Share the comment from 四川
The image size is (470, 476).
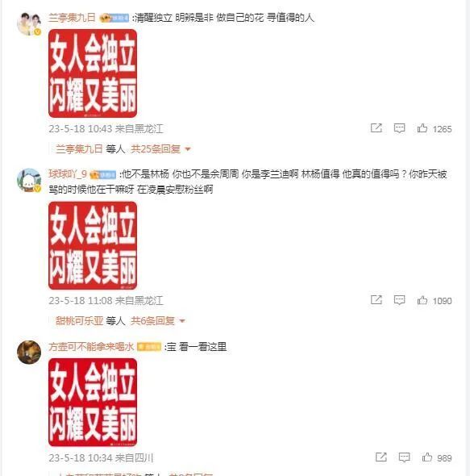381,457
